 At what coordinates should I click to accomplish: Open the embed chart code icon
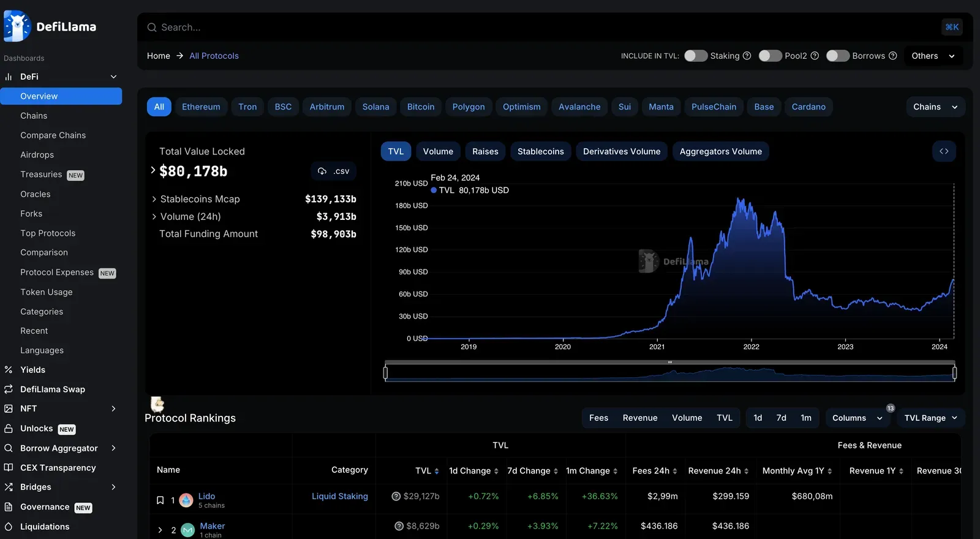944,151
